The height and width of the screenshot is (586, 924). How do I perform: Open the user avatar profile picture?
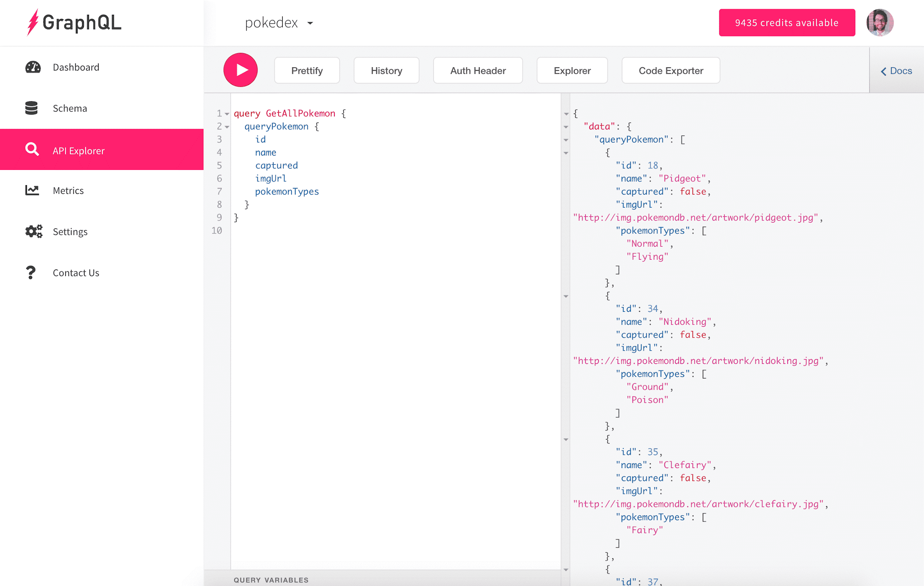point(880,23)
